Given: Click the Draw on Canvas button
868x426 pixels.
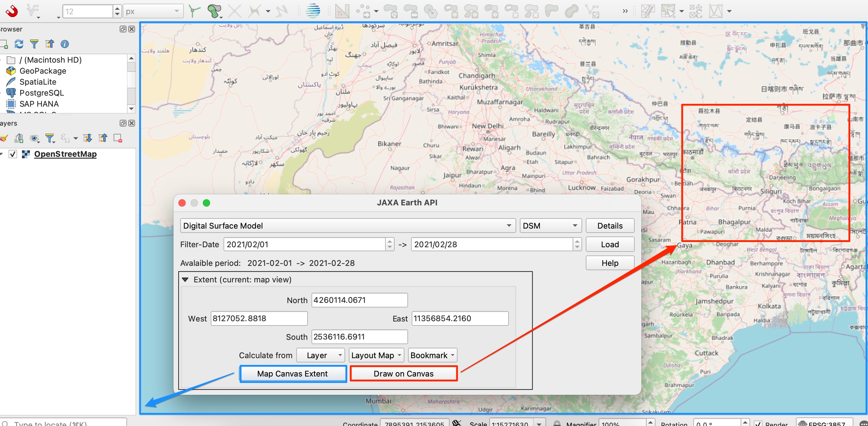Looking at the screenshot, I should [403, 373].
